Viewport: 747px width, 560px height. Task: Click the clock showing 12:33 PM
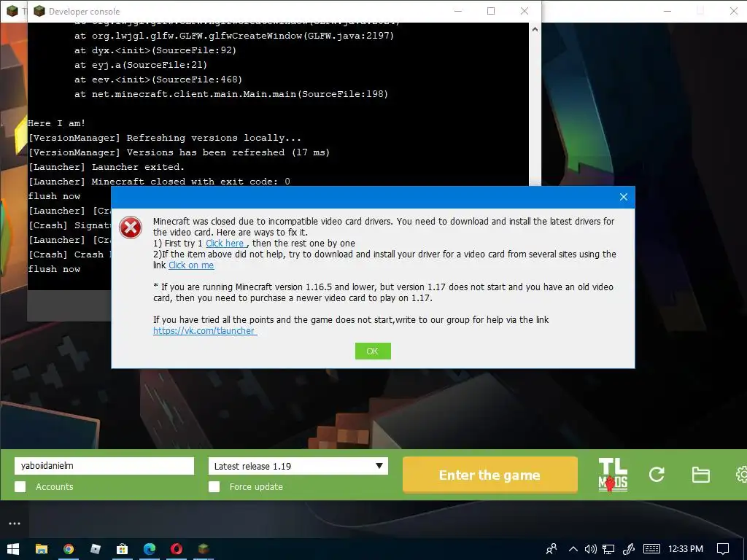point(686,549)
